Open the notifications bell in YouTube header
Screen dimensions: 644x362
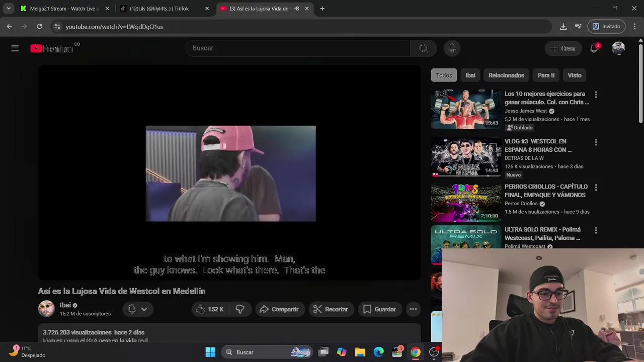coord(595,48)
